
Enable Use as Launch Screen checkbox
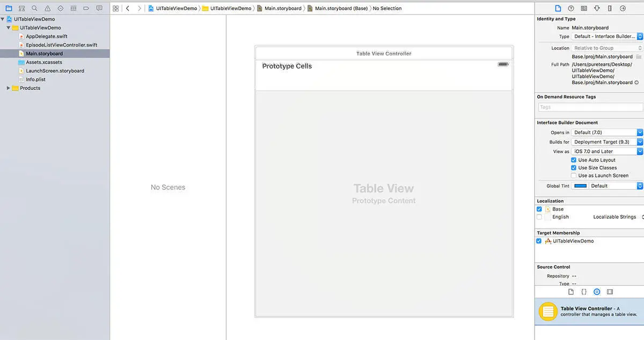tap(574, 175)
